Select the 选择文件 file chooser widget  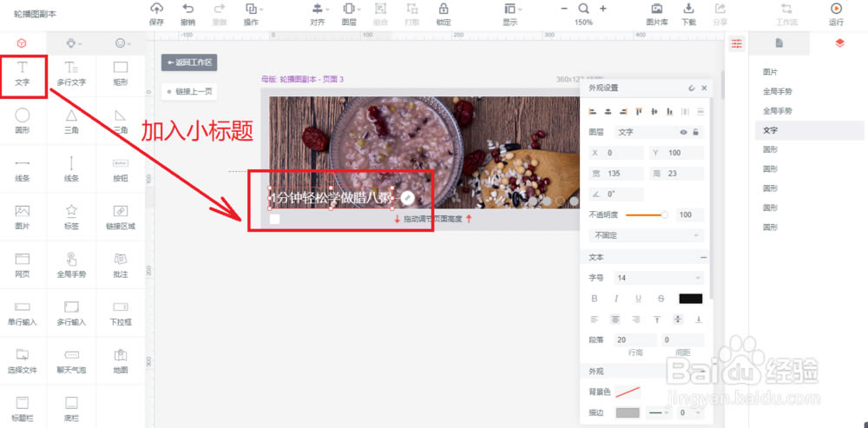[x=23, y=362]
